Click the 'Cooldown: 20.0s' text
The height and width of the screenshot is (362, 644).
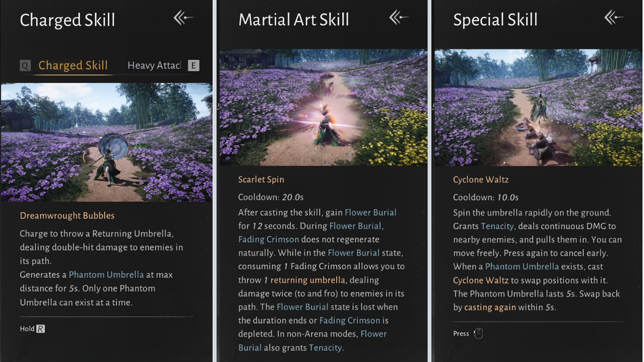270,197
